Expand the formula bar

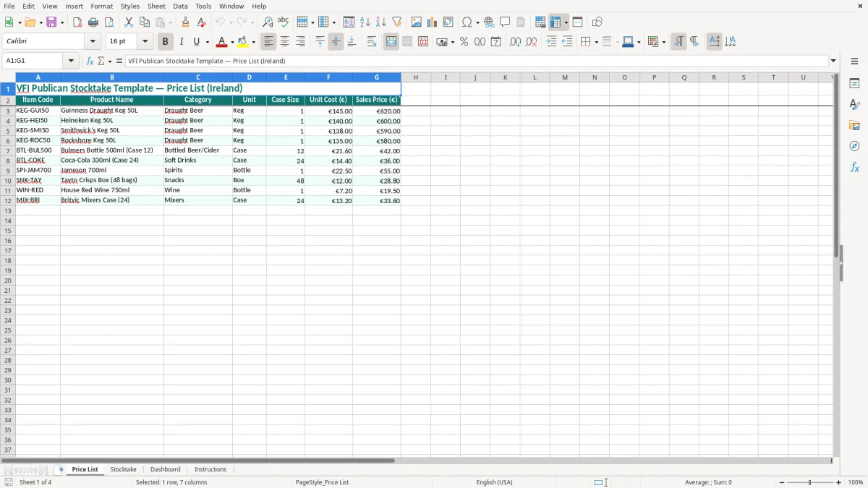point(833,61)
